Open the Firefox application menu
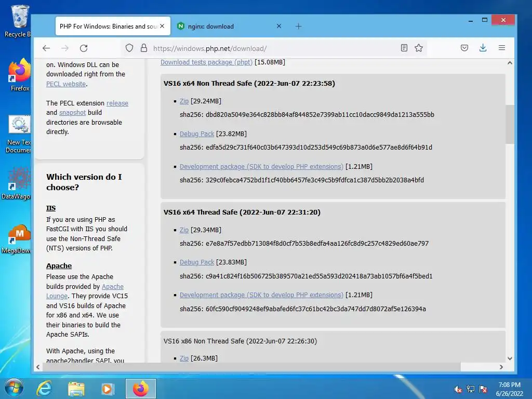532x399 pixels. coord(502,48)
